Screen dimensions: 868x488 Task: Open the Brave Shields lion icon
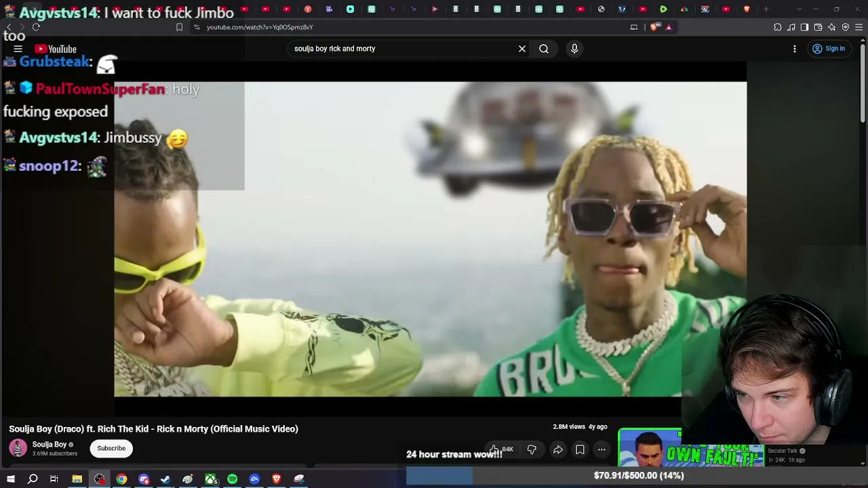[654, 27]
